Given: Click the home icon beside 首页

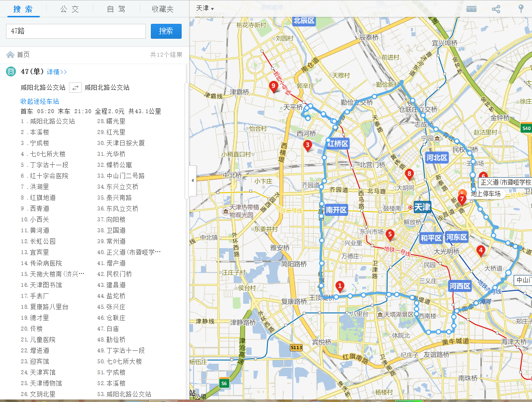Looking at the screenshot, I should point(10,55).
